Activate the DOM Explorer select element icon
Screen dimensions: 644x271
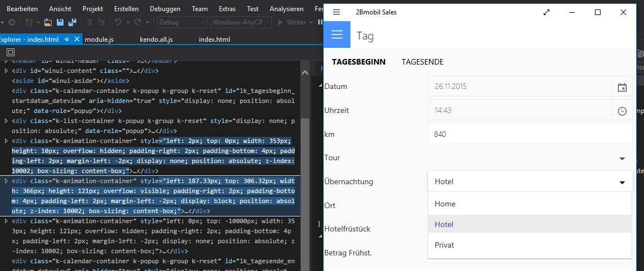pos(11,52)
